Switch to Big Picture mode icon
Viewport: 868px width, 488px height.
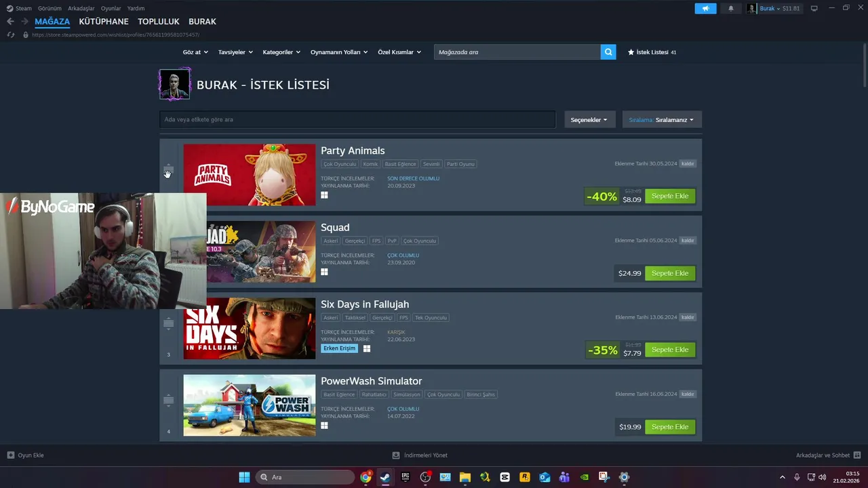814,8
